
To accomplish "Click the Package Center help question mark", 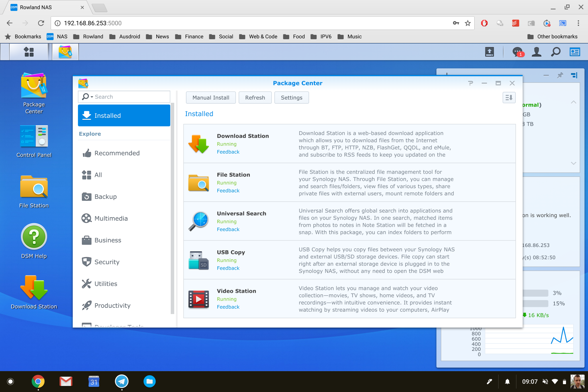I will tap(470, 83).
